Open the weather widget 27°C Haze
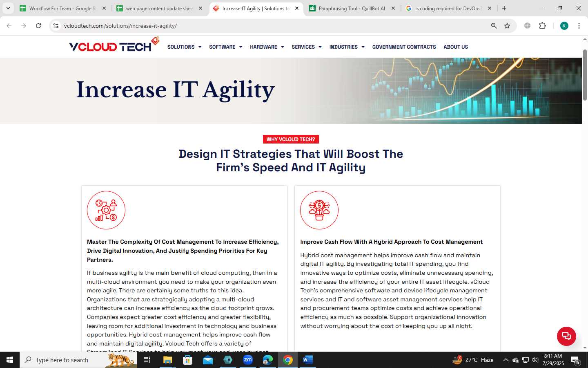Viewport: 588px width, 368px height. coord(473,360)
